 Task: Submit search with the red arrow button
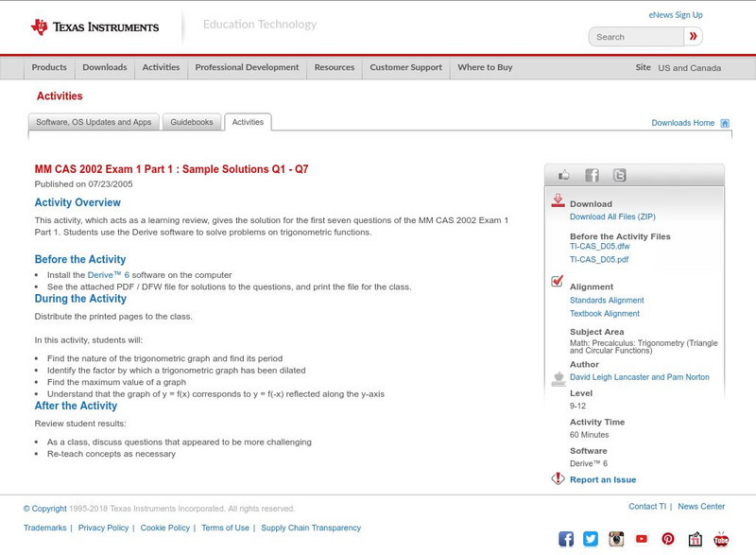click(x=693, y=36)
